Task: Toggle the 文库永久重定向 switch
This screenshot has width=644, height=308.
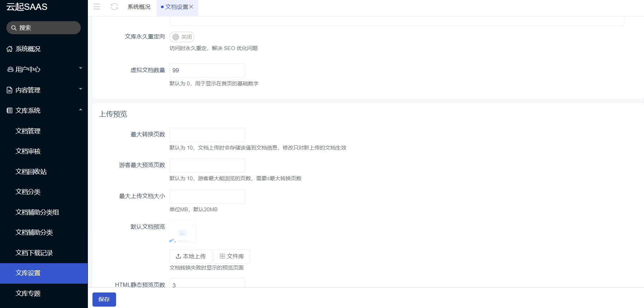Action: 182,37
